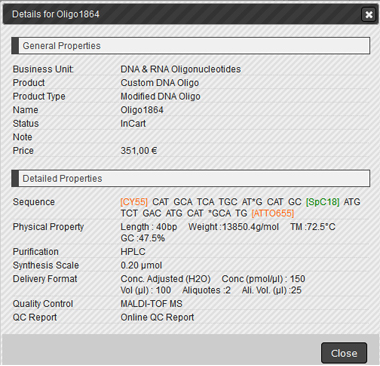The height and width of the screenshot is (366, 380).
Task: Click the Status row label
Action: (26, 124)
